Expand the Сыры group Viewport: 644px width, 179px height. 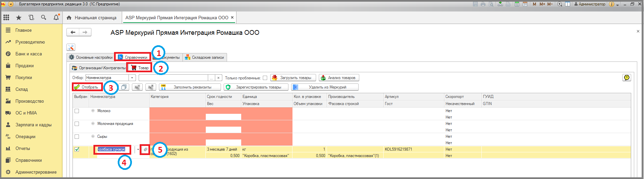point(93,136)
